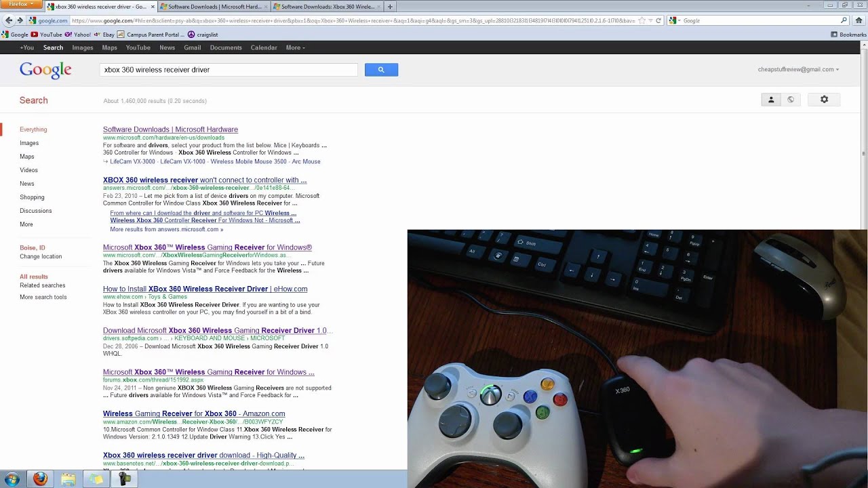Open the Google bookmark in bookmarks toolbar
The width and height of the screenshot is (868, 488).
15,35
